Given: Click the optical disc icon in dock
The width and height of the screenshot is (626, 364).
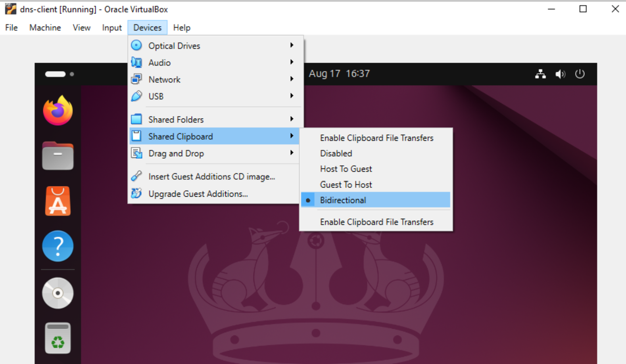Looking at the screenshot, I should 58,293.
